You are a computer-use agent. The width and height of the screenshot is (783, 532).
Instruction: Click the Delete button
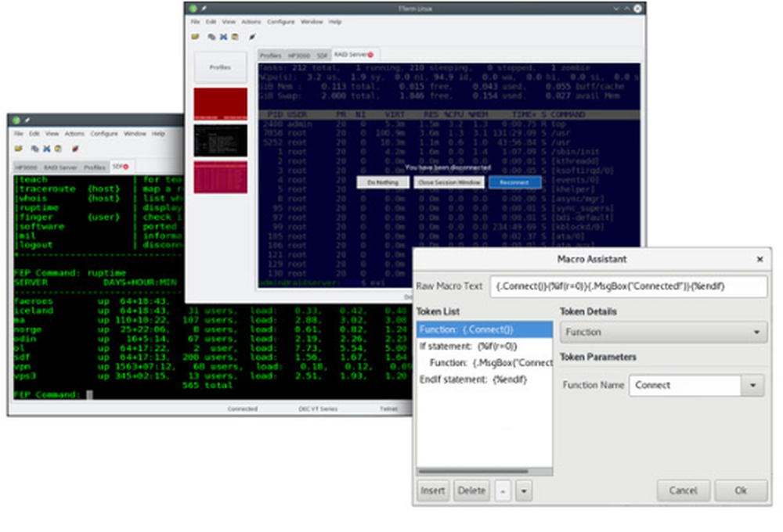point(471,491)
